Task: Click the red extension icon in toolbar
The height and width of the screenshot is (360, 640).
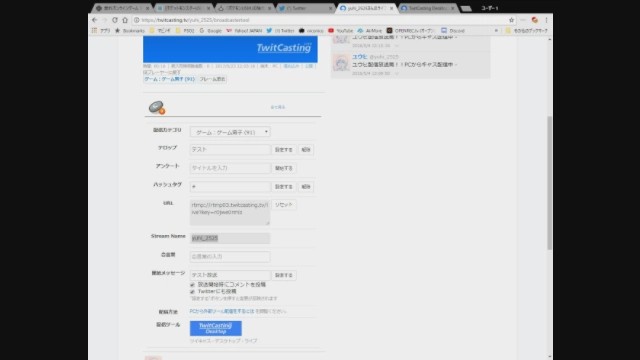Action: [x=535, y=20]
